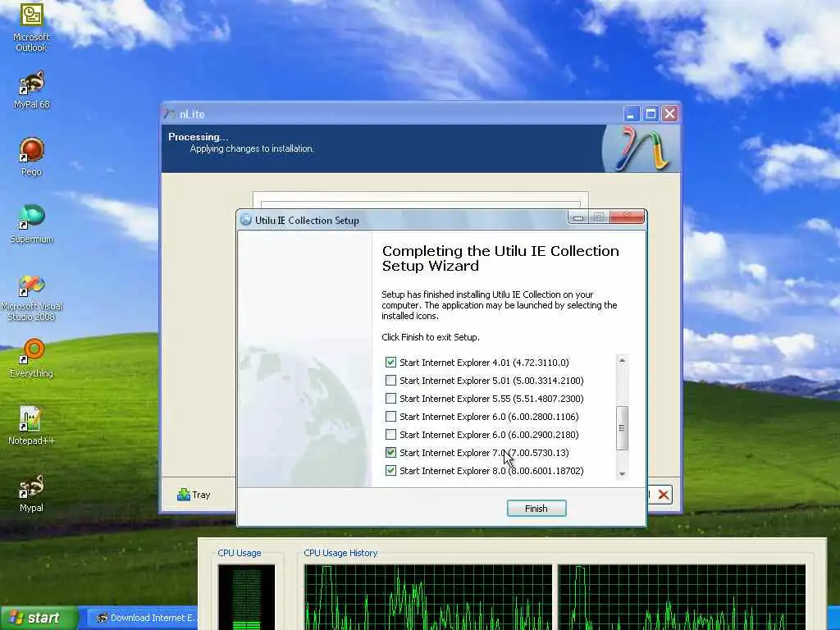Viewport: 840px width, 630px height.
Task: Select the Mypal desktop icon
Action: 31,493
